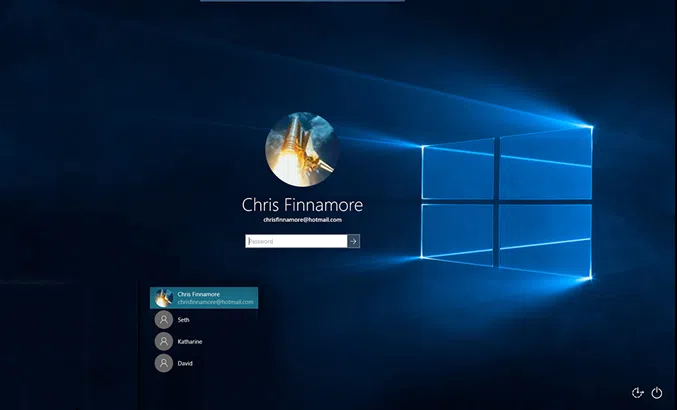
Task: Submit password with the arrow button
Action: [x=354, y=241]
